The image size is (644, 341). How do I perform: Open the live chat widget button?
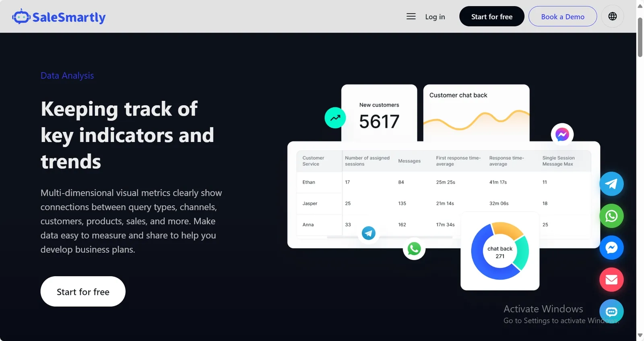tap(611, 311)
